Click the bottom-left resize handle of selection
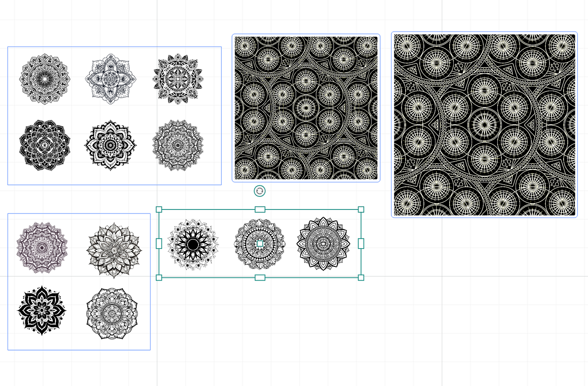Viewport: 588px width, 386px height. click(x=159, y=278)
